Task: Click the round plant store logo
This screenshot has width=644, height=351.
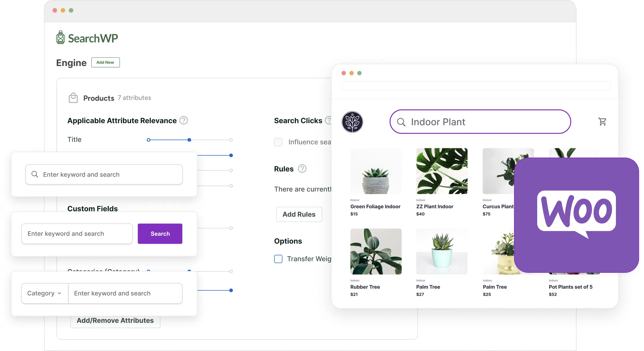Action: click(x=352, y=122)
